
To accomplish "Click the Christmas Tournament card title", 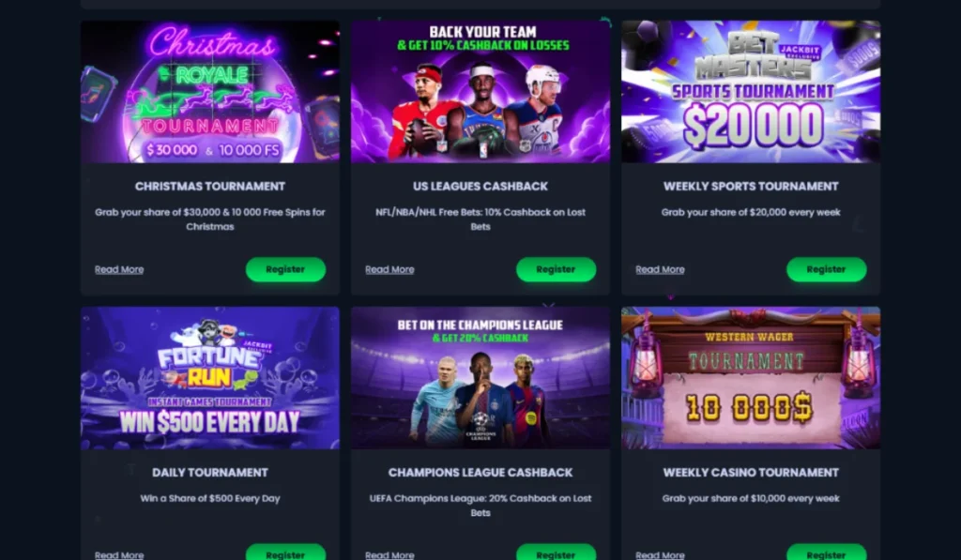I will pos(210,187).
